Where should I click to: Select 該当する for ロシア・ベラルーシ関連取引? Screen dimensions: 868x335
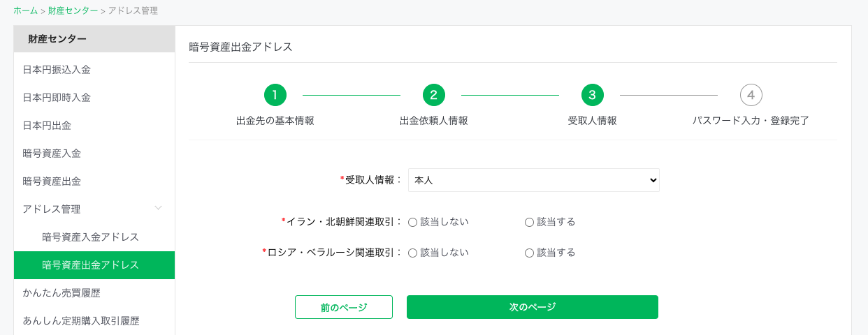point(529,253)
